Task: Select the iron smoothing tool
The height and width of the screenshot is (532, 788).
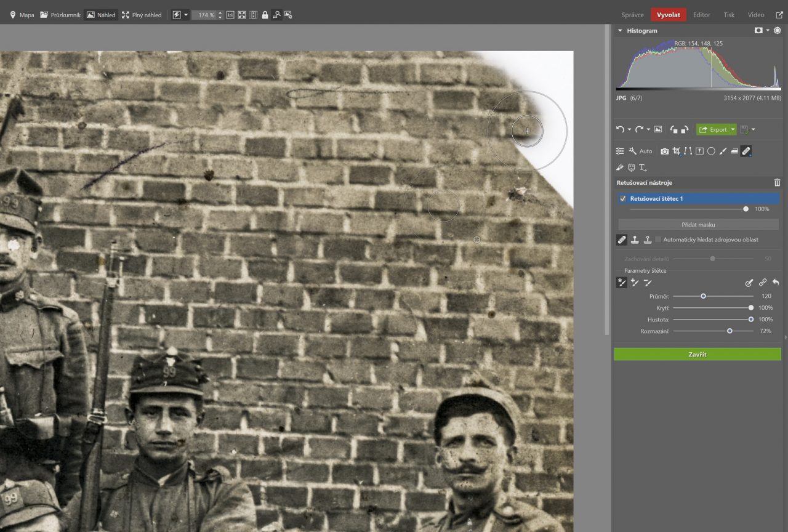Action: tap(734, 151)
